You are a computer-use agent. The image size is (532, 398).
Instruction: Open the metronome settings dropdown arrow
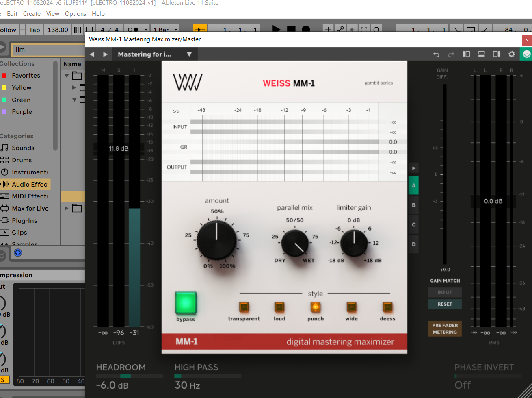(146, 30)
